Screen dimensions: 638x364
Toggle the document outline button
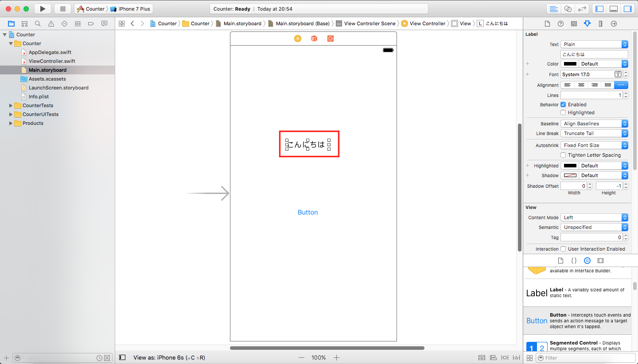(123, 357)
